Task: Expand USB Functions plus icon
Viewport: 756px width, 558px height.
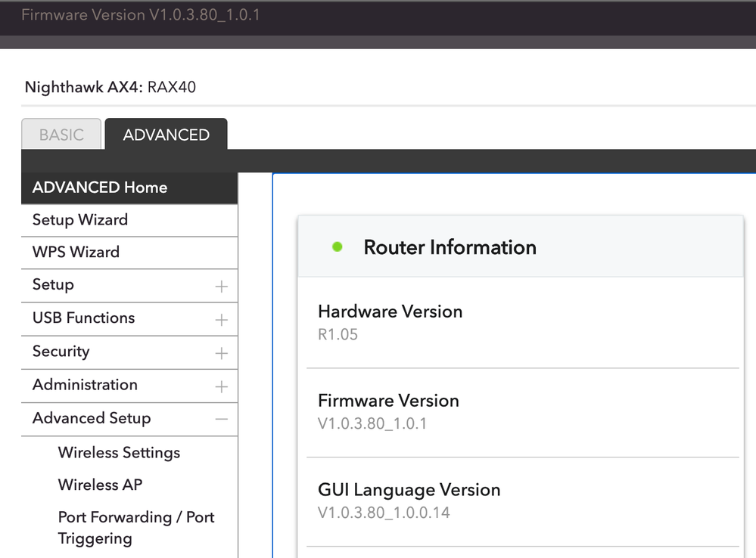Action: pos(221,320)
